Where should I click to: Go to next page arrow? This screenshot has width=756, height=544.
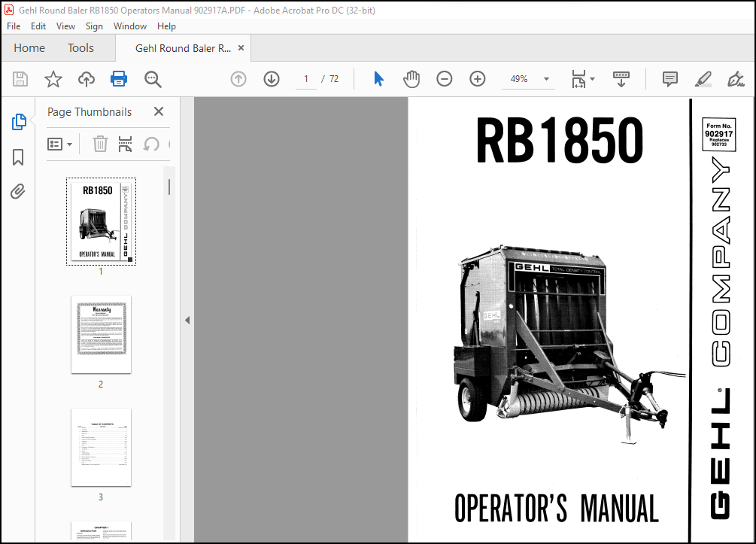click(x=272, y=78)
